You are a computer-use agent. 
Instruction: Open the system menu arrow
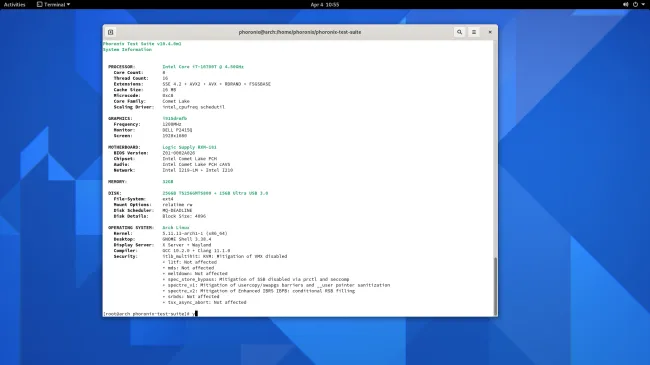643,5
